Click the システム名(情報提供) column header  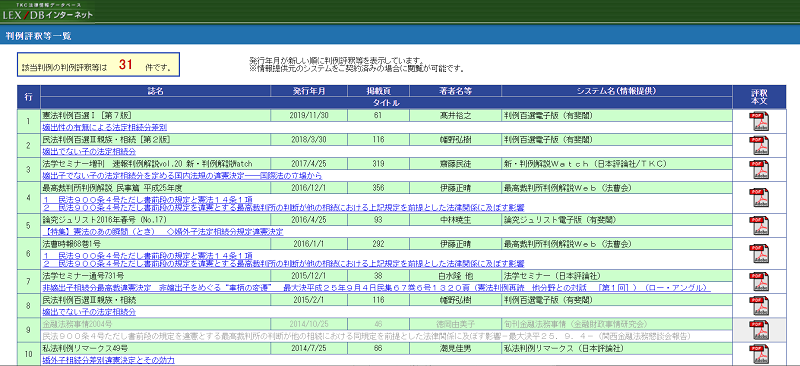point(617,91)
